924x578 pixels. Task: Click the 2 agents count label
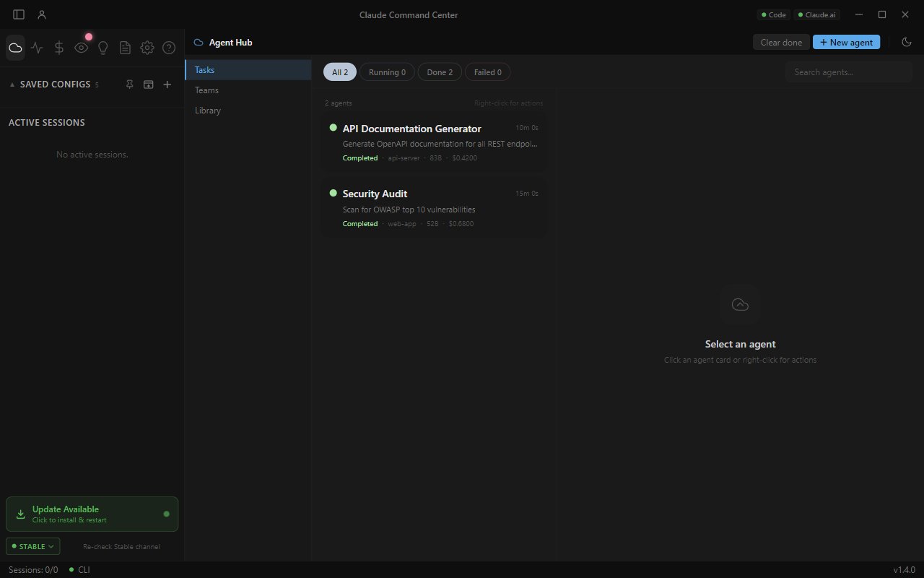pyautogui.click(x=339, y=103)
